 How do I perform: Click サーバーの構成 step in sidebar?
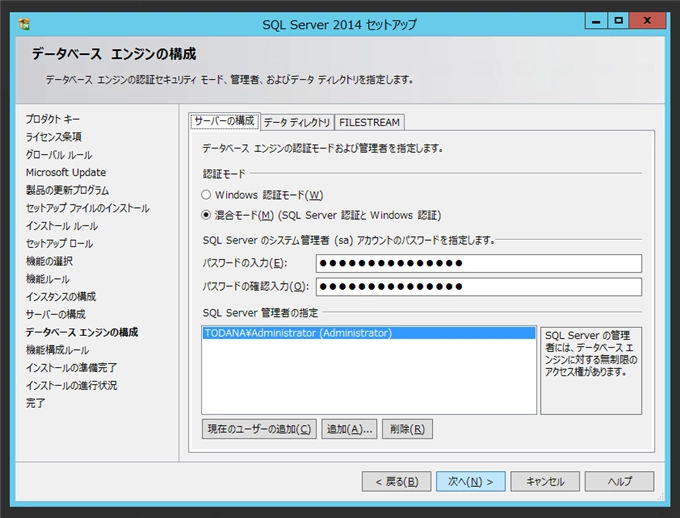pyautogui.click(x=55, y=314)
